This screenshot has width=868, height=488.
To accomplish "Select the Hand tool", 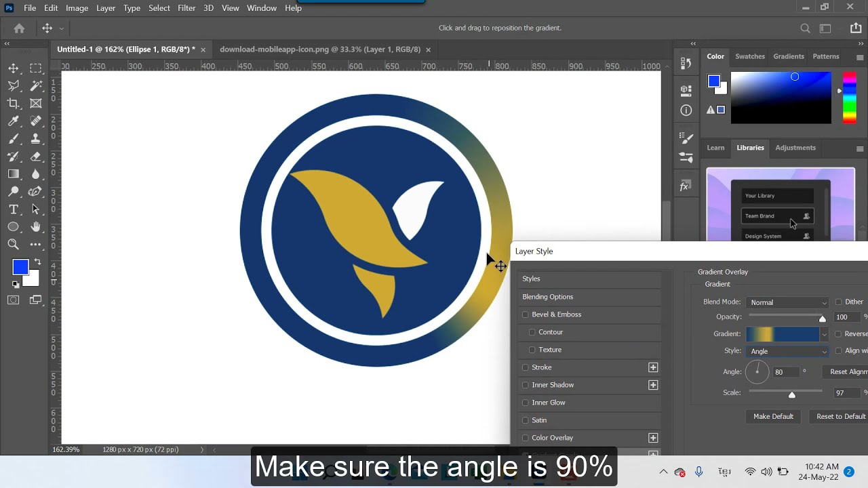I will coord(36,227).
